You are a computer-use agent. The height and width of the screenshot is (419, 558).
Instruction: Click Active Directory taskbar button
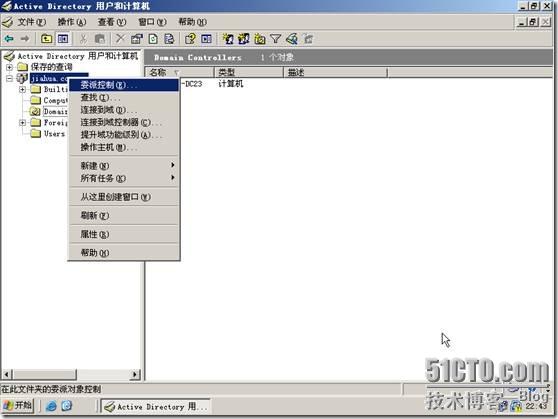(x=156, y=406)
